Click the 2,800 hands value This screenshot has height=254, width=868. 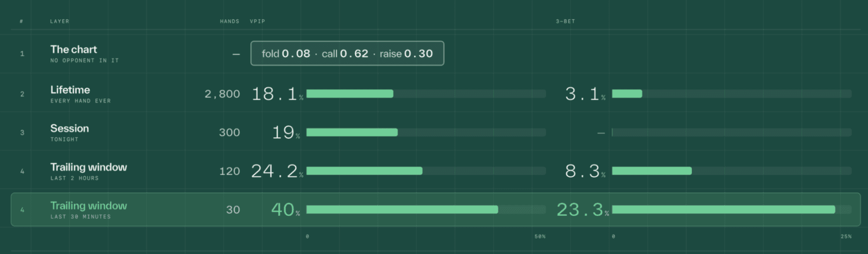coord(222,94)
